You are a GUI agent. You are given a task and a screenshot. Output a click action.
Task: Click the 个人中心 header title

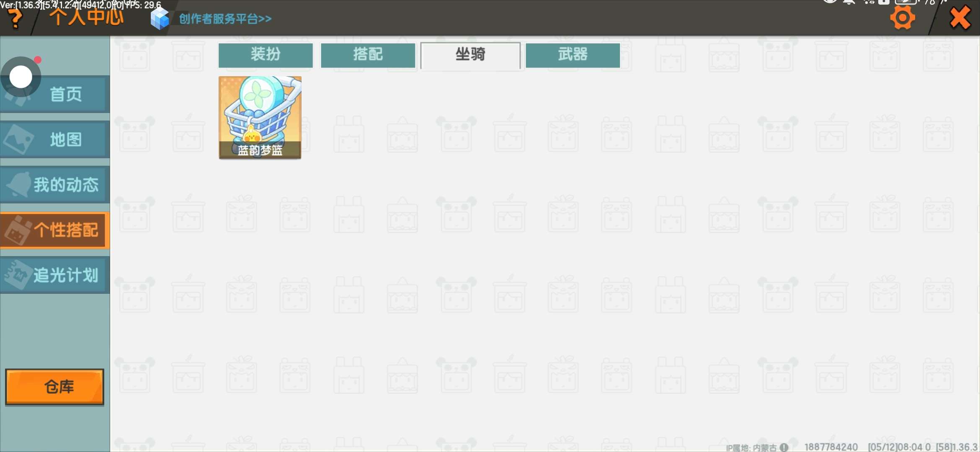tap(87, 18)
